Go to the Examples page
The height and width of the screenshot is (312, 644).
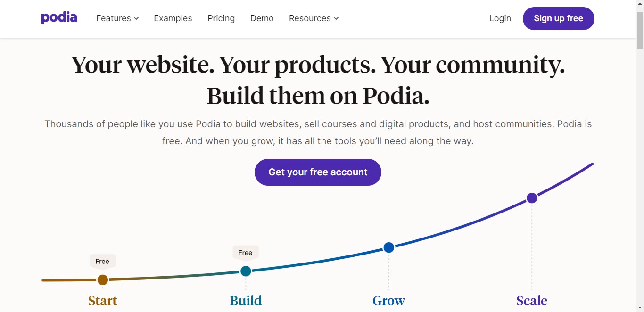tap(173, 18)
